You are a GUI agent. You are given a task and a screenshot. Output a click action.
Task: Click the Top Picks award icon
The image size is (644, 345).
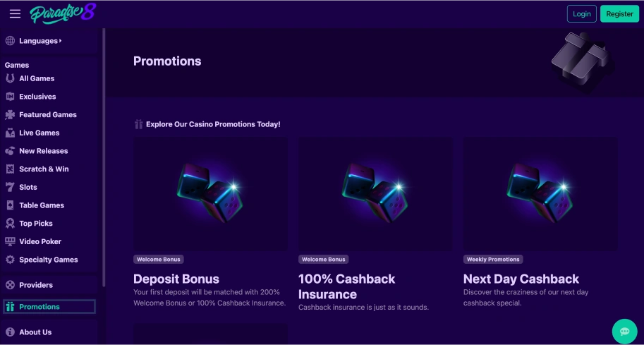(10, 224)
